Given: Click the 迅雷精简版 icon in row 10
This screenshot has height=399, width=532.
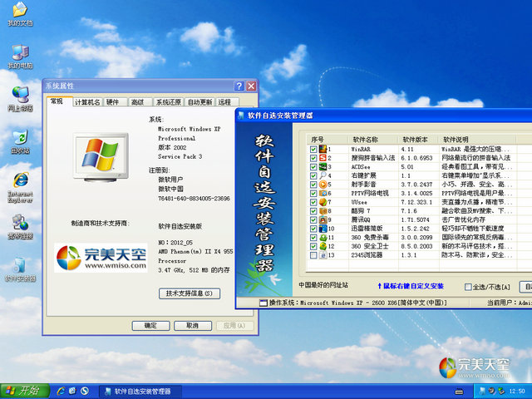Looking at the screenshot, I should point(323,229).
